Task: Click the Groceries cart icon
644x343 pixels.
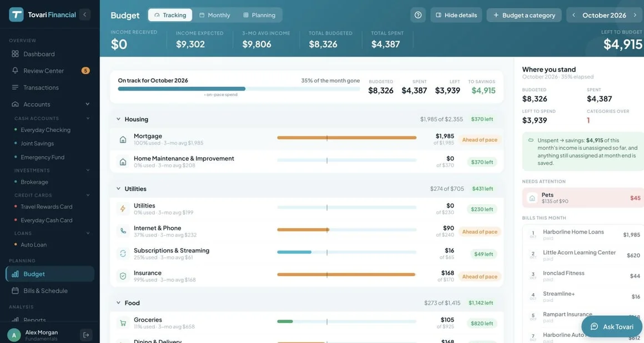Action: [x=123, y=323]
